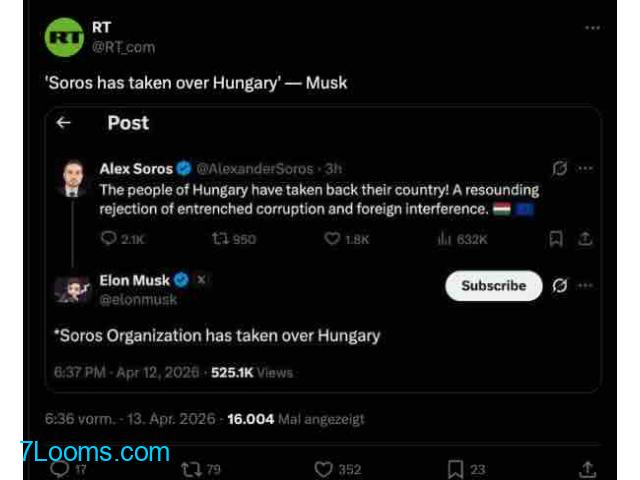Open three-dot menu on Elon Musk tweet

586,286
